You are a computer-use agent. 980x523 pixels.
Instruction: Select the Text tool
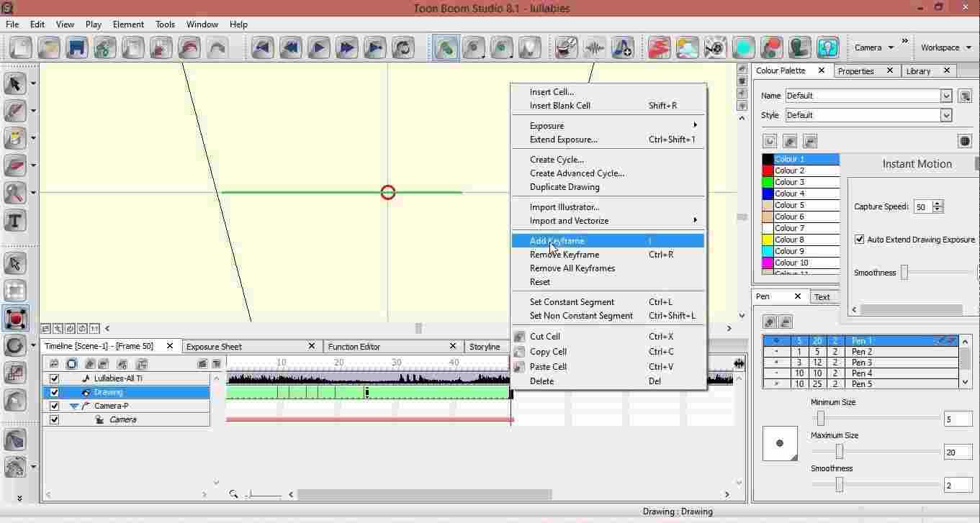[x=15, y=220]
